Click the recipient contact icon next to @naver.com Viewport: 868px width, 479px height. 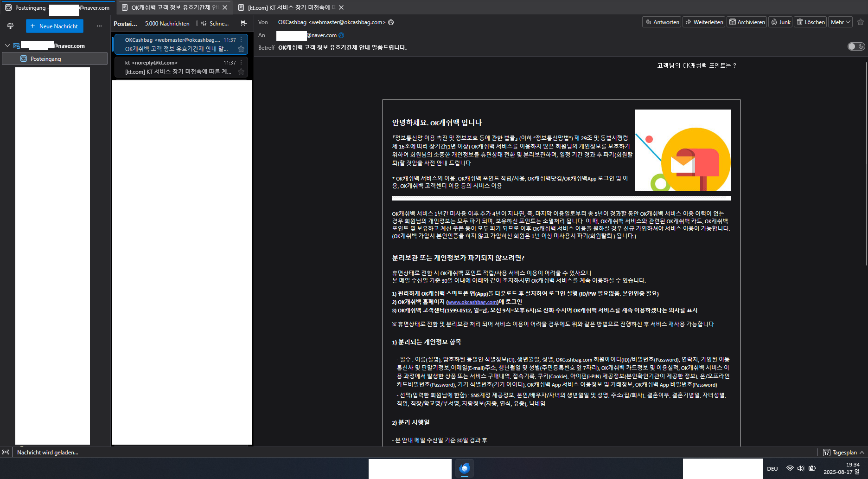tap(341, 35)
